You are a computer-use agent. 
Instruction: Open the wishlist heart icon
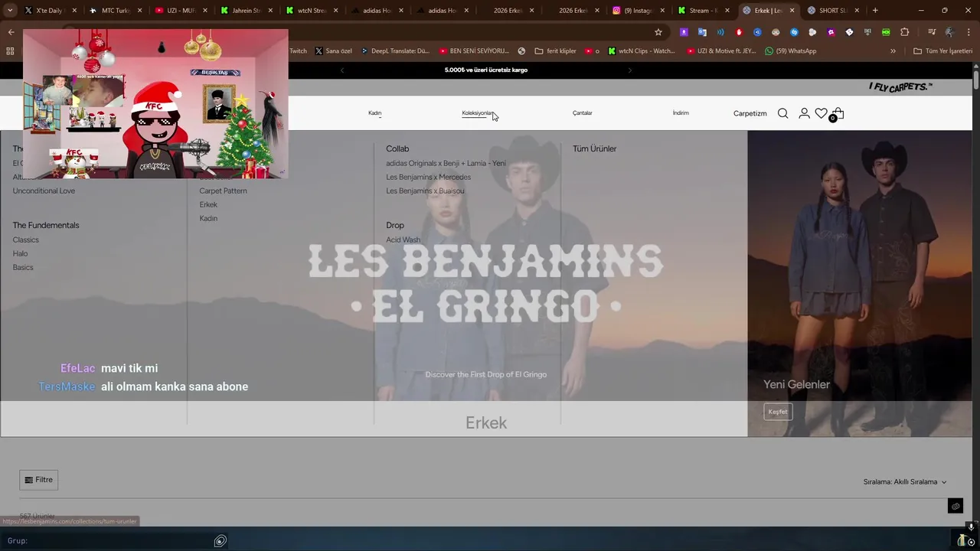[821, 113]
